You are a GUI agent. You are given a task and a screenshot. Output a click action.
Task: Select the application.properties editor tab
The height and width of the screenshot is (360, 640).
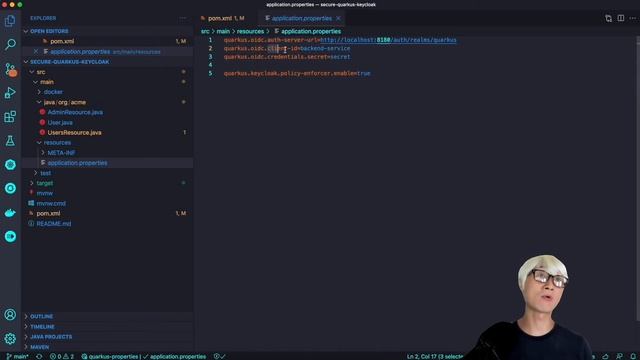click(x=302, y=18)
